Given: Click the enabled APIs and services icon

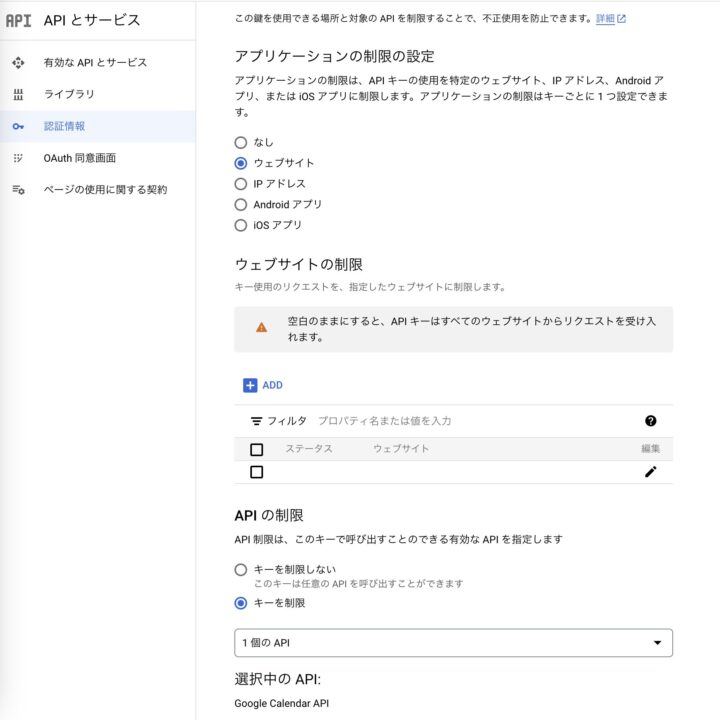Looking at the screenshot, I should 18,62.
